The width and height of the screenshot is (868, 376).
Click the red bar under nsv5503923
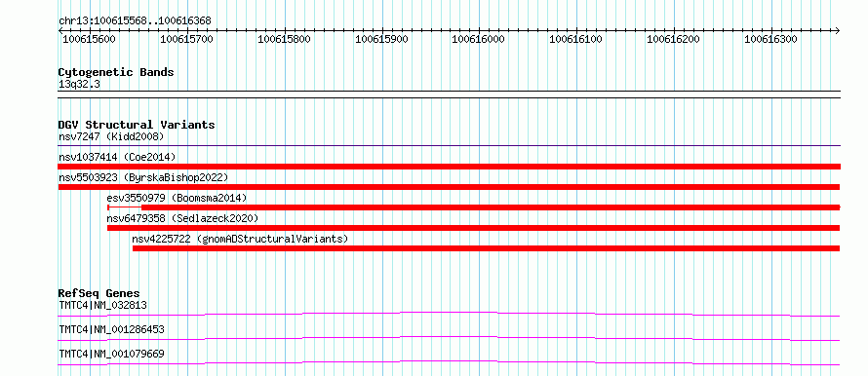[450, 187]
